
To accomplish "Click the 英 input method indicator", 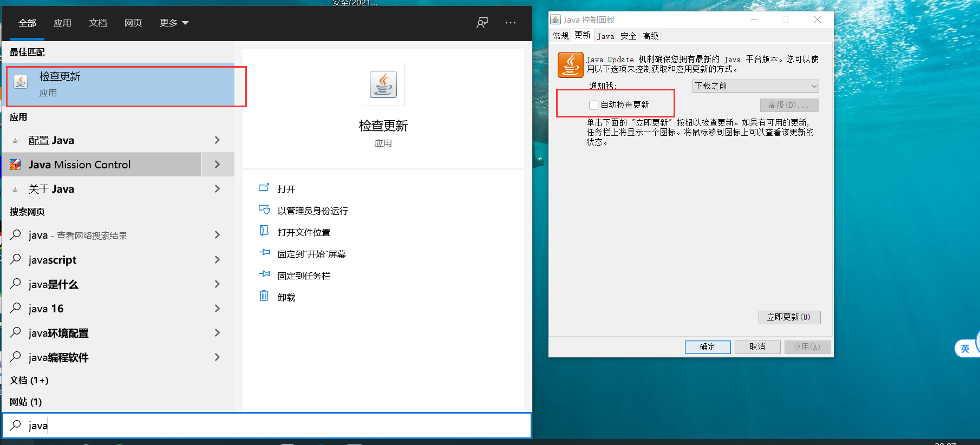I will pos(965,349).
